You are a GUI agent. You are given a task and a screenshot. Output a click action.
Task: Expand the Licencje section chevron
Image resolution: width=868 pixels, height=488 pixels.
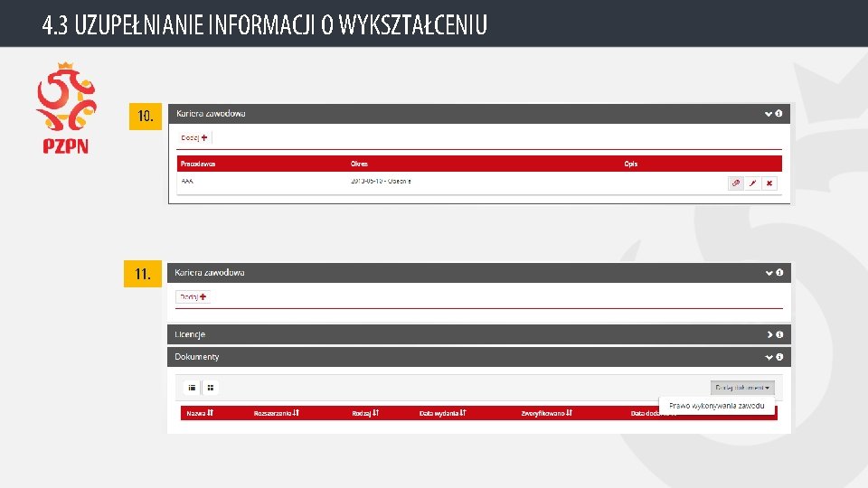[x=769, y=334]
